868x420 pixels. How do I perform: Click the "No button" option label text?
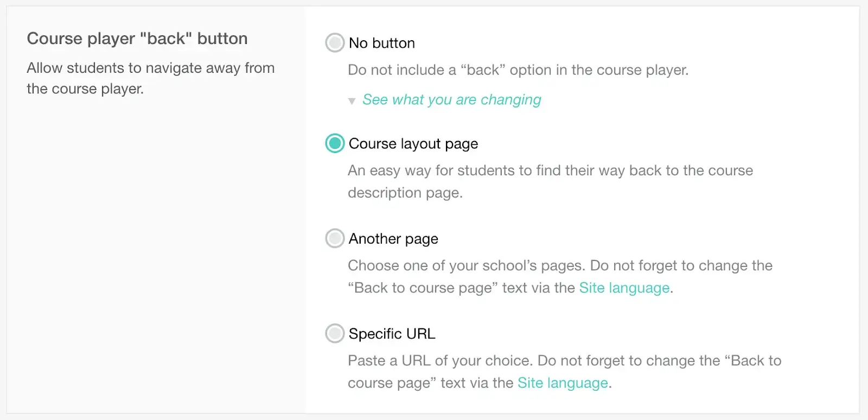[x=382, y=43]
